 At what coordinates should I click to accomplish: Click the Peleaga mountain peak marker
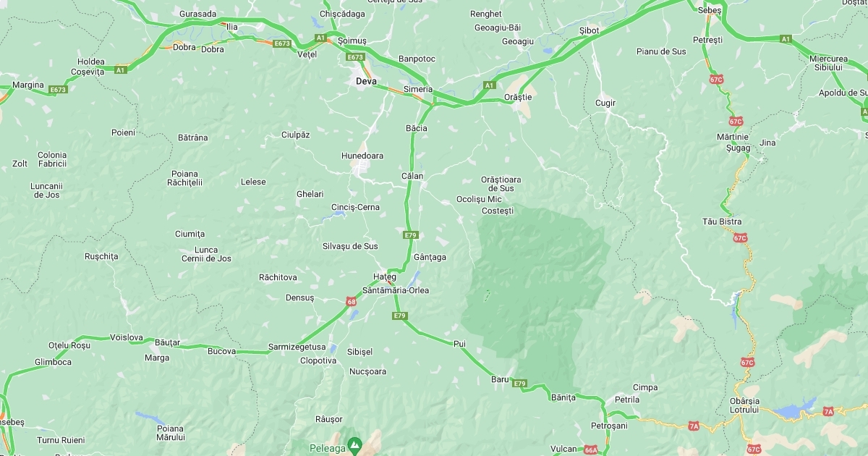point(354,444)
